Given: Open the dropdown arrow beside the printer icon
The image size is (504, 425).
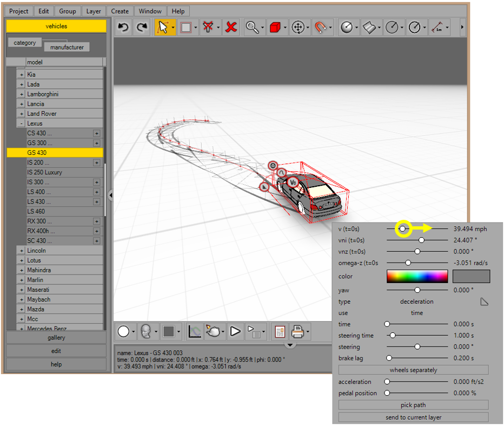Looking at the screenshot, I should [x=308, y=331].
